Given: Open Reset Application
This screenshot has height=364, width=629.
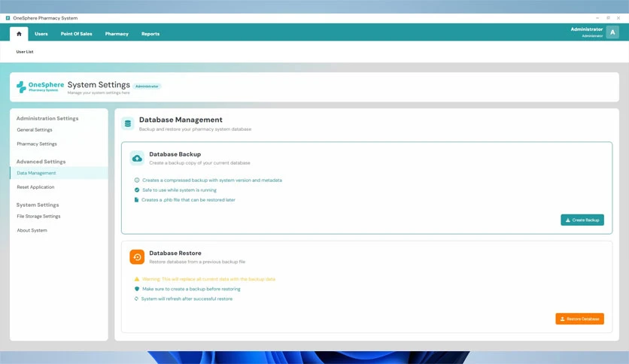Looking at the screenshot, I should click(35, 187).
